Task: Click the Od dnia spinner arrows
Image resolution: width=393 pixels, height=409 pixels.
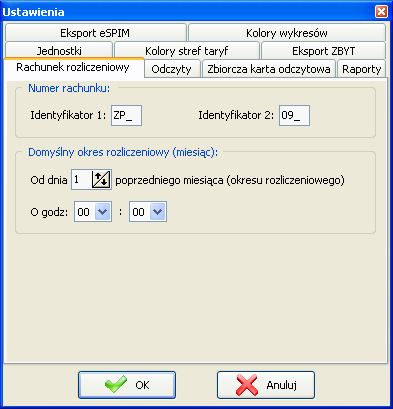Action: [101, 180]
